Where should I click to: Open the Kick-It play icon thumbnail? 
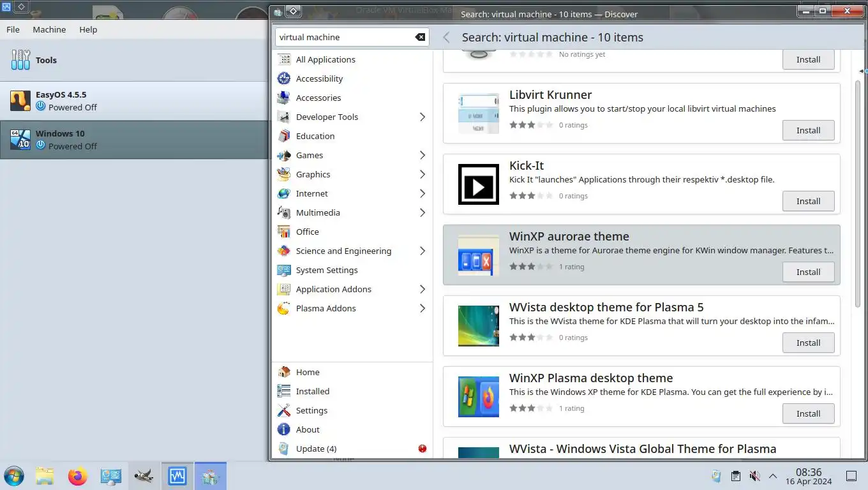tap(479, 184)
